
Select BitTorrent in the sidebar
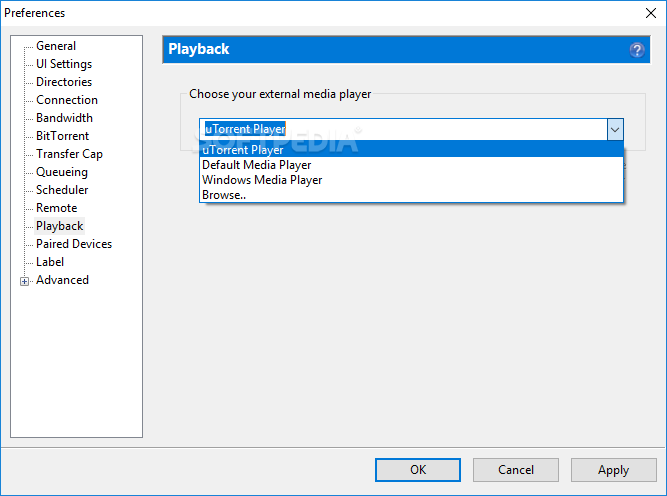tap(63, 136)
